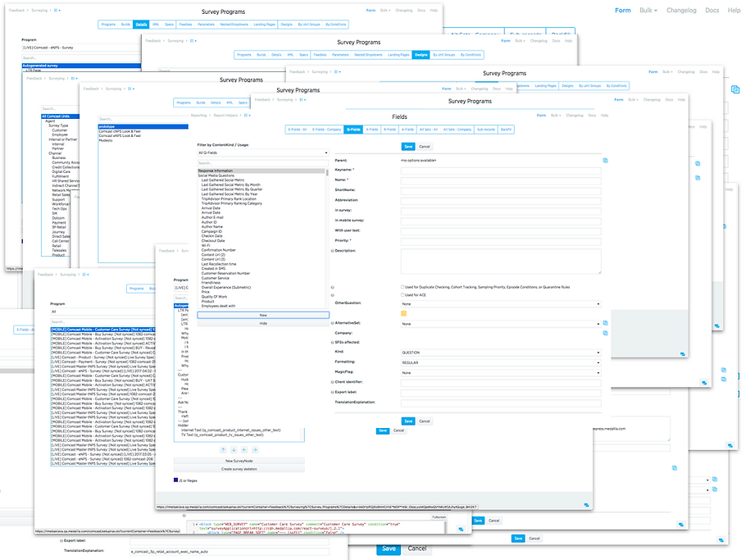This screenshot has height=560, width=746.
Task: Switch to the Backfill tab
Action: pyautogui.click(x=507, y=130)
